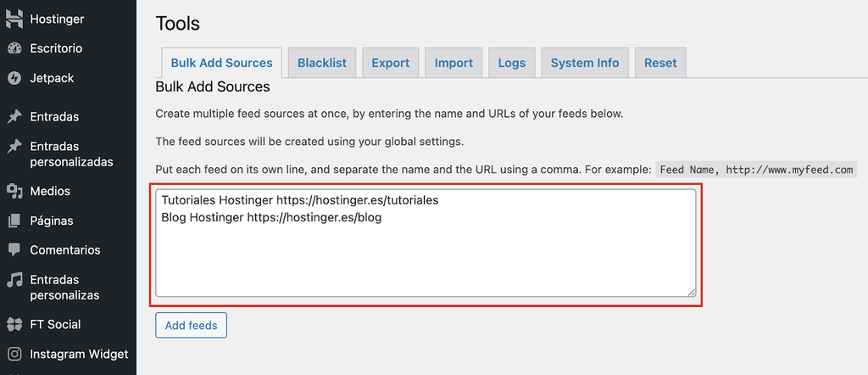Open the Comentarios speech bubble icon
The width and height of the screenshot is (868, 375).
pos(14,250)
